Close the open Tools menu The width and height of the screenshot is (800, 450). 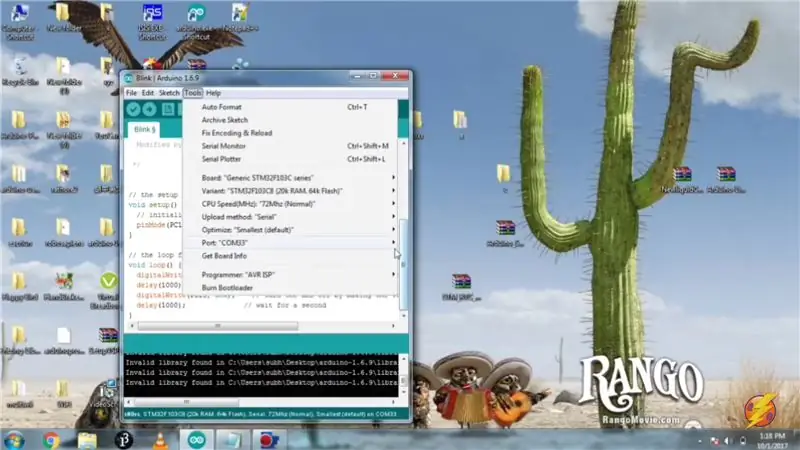point(193,93)
